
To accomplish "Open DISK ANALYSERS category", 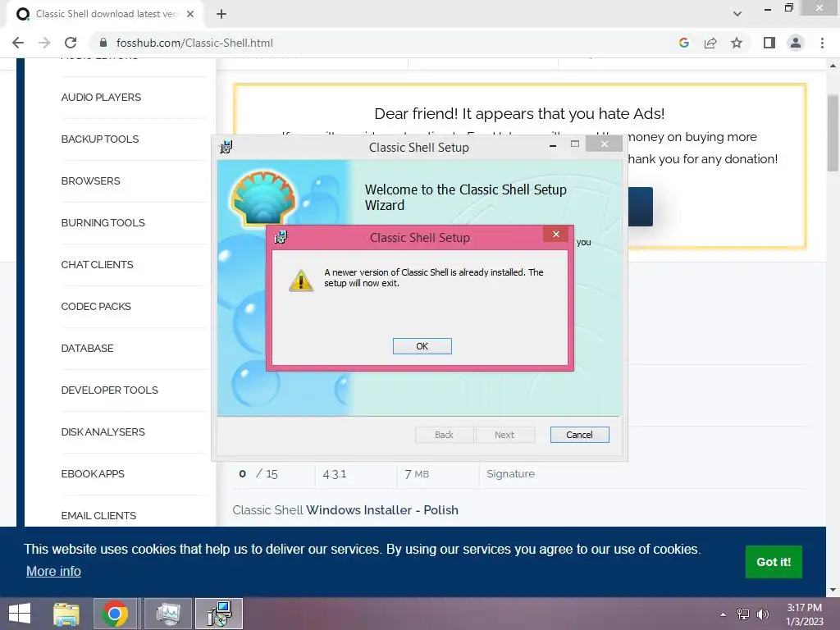I will [103, 431].
